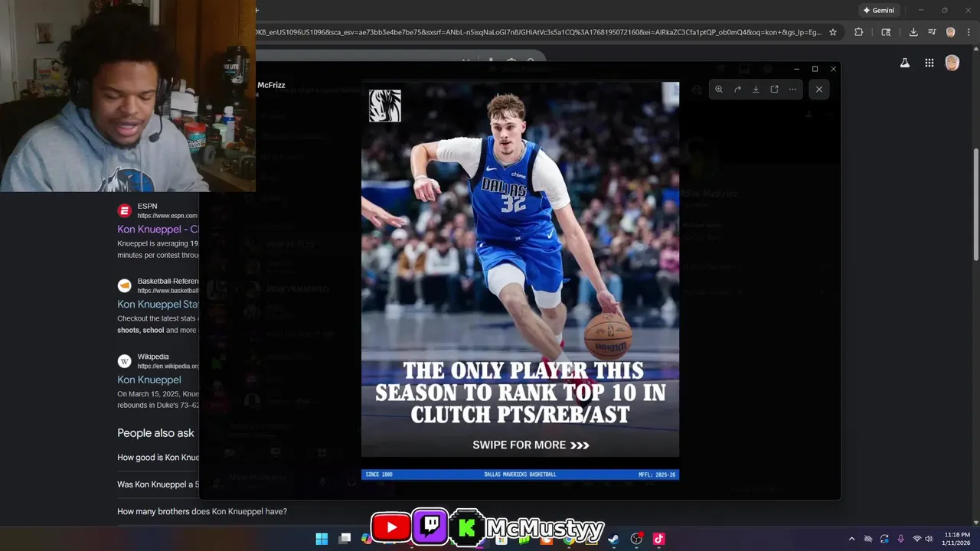This screenshot has height=551, width=980.
Task: Click the forward arrow icon in the image viewer toolbar
Action: point(737,90)
